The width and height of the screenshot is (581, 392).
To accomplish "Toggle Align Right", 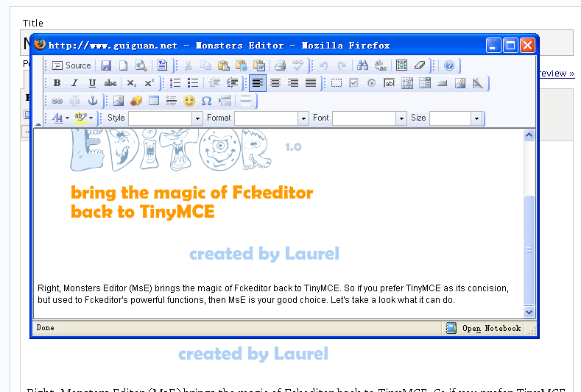I will pyautogui.click(x=293, y=83).
